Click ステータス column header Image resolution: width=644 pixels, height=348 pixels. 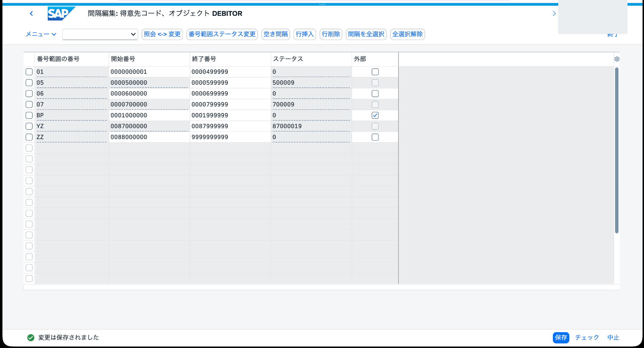[311, 59]
